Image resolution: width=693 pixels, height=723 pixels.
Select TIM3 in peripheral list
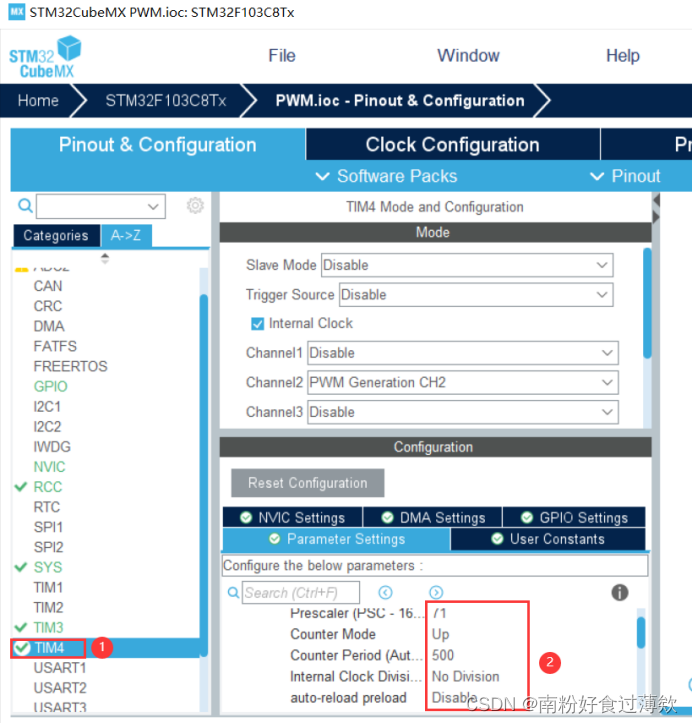[x=48, y=628]
